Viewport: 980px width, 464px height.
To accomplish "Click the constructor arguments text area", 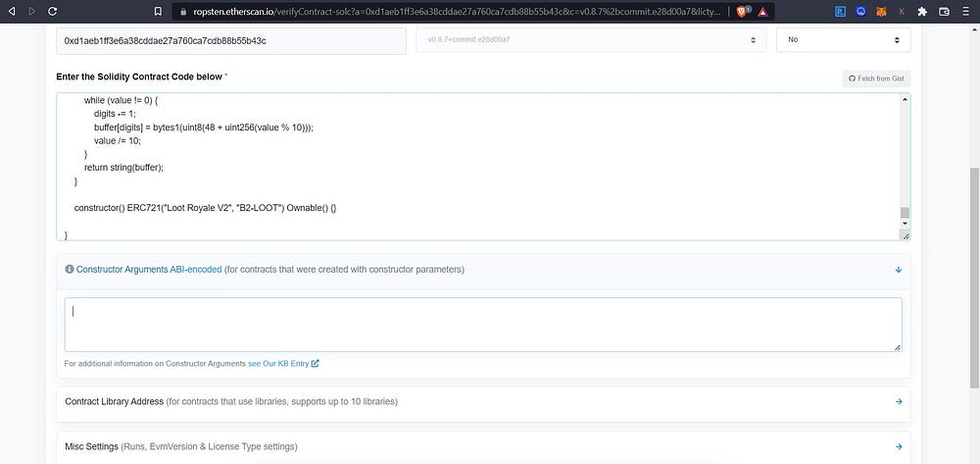I will pos(483,325).
